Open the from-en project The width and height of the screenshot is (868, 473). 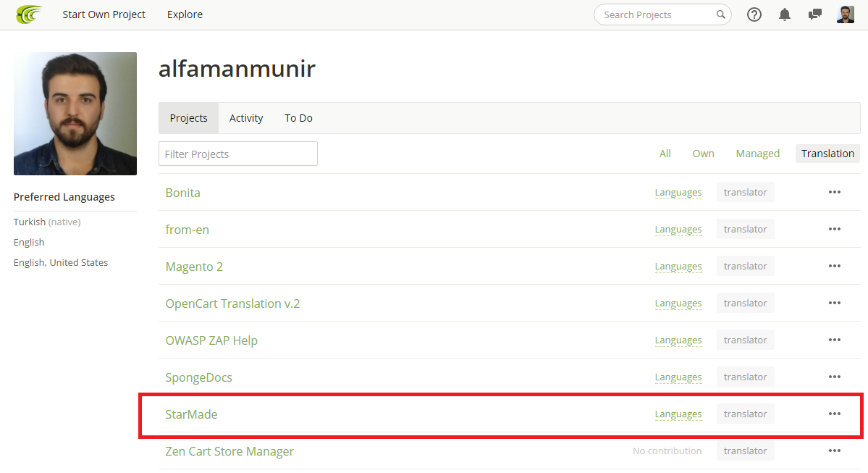point(187,230)
